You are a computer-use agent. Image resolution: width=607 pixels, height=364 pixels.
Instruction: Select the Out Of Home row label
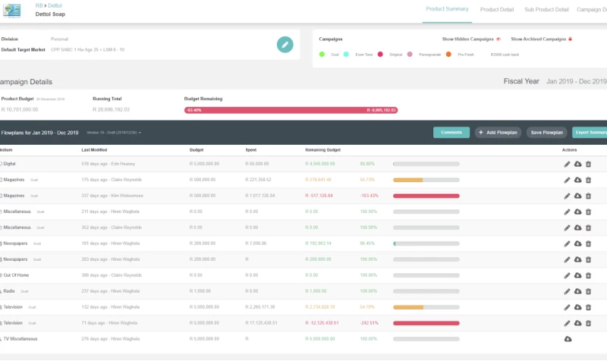coord(16,275)
